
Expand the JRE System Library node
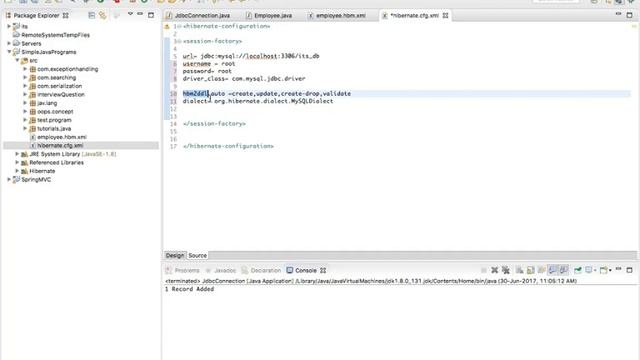tap(17, 154)
